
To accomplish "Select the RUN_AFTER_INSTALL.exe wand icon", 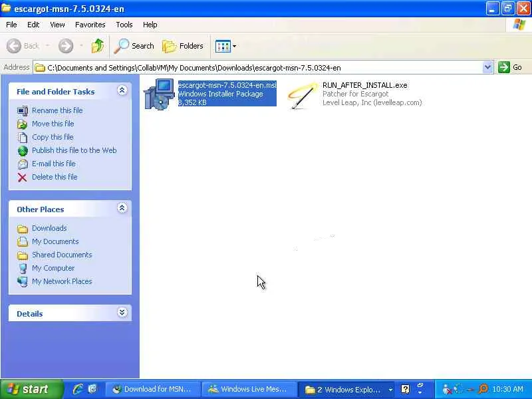I will pyautogui.click(x=303, y=96).
